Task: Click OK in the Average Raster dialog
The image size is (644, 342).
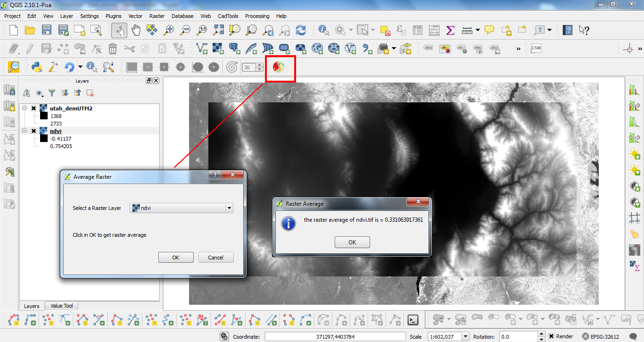Action: click(176, 258)
